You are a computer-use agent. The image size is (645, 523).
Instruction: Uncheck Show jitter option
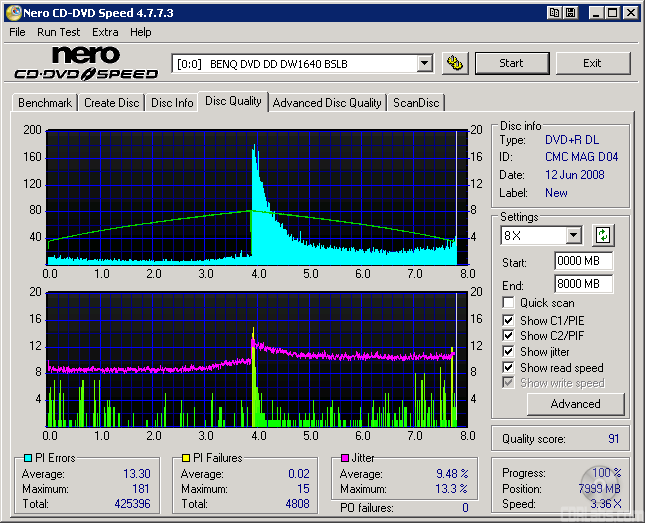coord(508,352)
